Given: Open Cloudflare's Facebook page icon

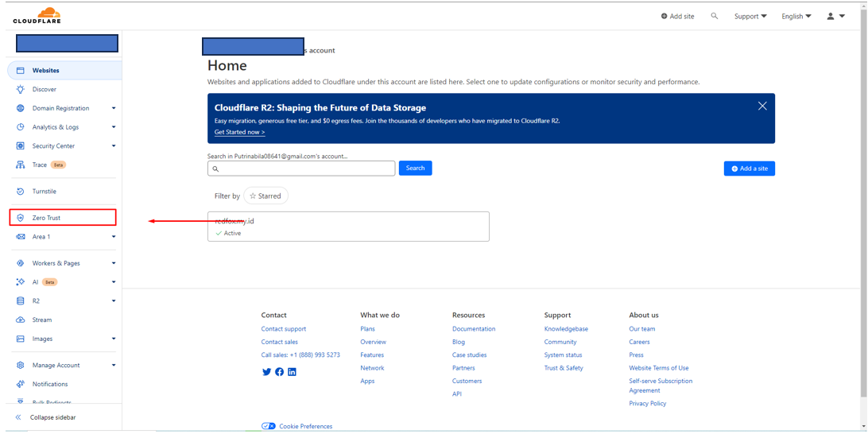Looking at the screenshot, I should pos(280,372).
